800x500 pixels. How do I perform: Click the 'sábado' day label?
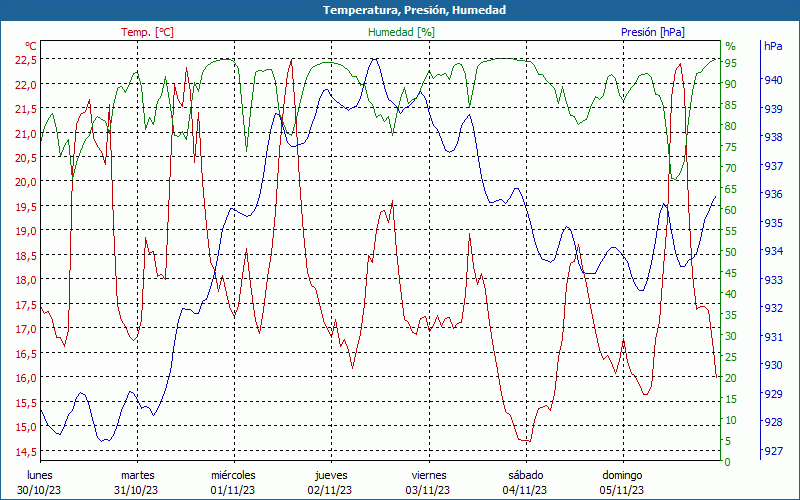526,476
